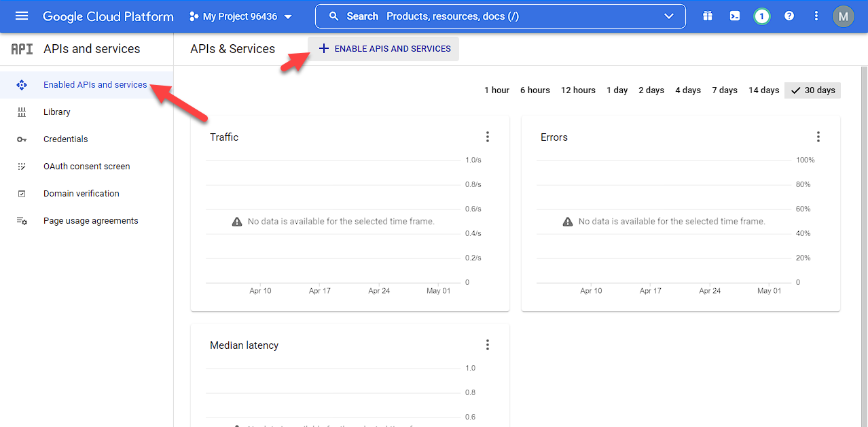Select the 12 hours time range
Viewport: 868px width, 427px height.
point(578,90)
